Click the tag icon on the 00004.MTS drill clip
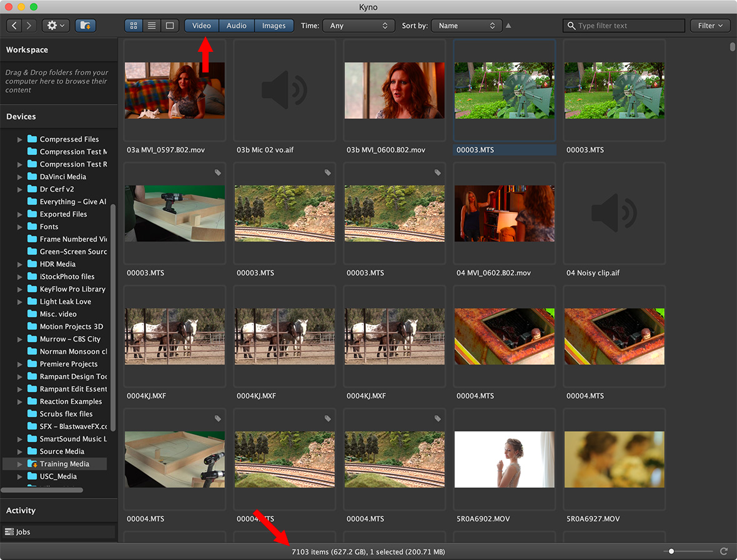This screenshot has height=560, width=737. 217,418
